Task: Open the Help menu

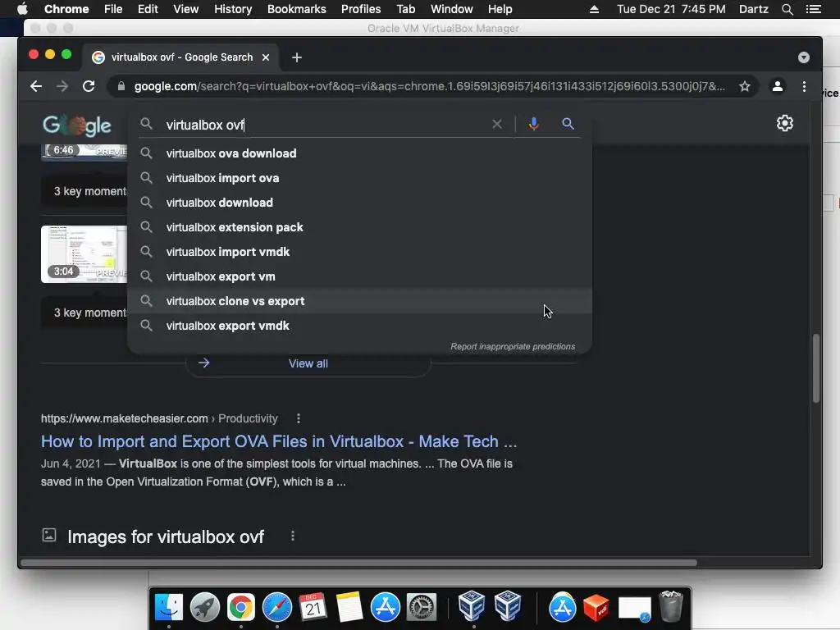Action: (x=500, y=9)
